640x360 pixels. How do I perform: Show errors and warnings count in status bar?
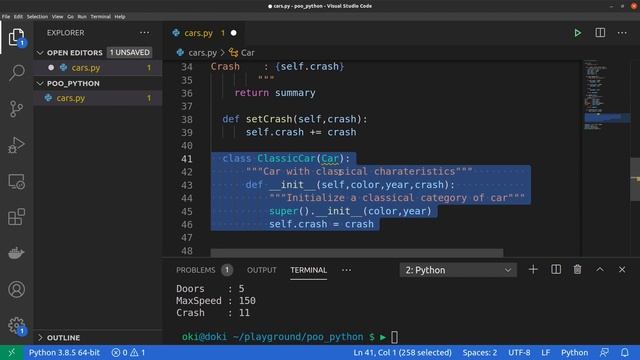pyautogui.click(x=129, y=352)
